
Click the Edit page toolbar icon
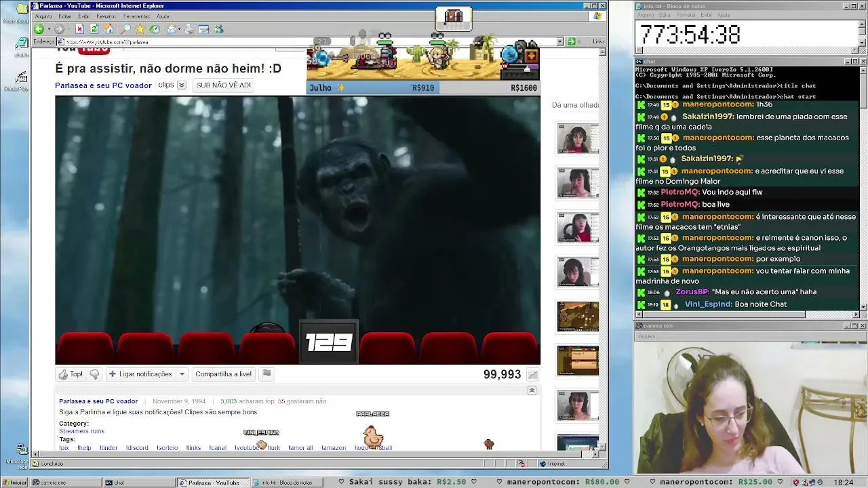203,29
